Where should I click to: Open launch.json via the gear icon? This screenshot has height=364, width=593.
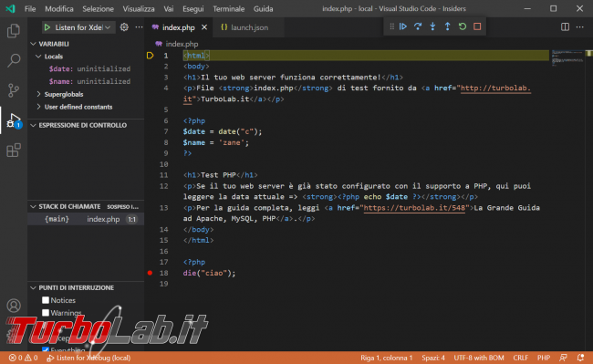(124, 27)
